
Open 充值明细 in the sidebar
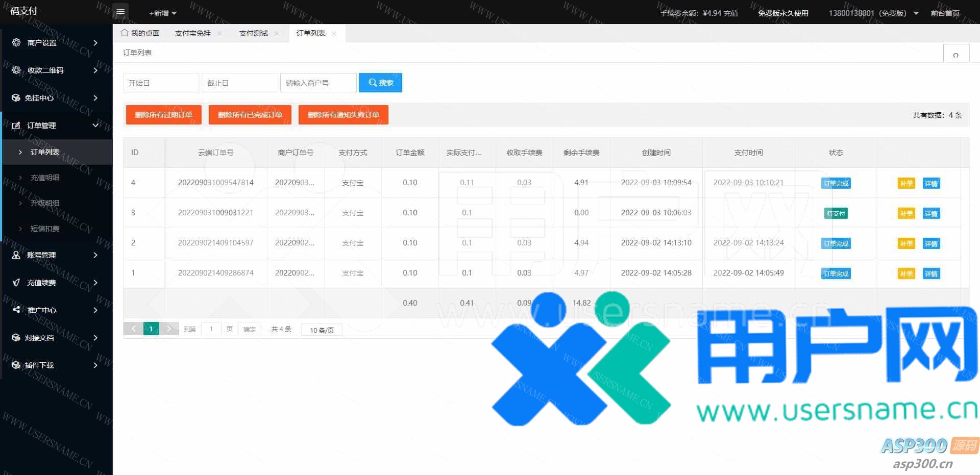pyautogui.click(x=45, y=178)
